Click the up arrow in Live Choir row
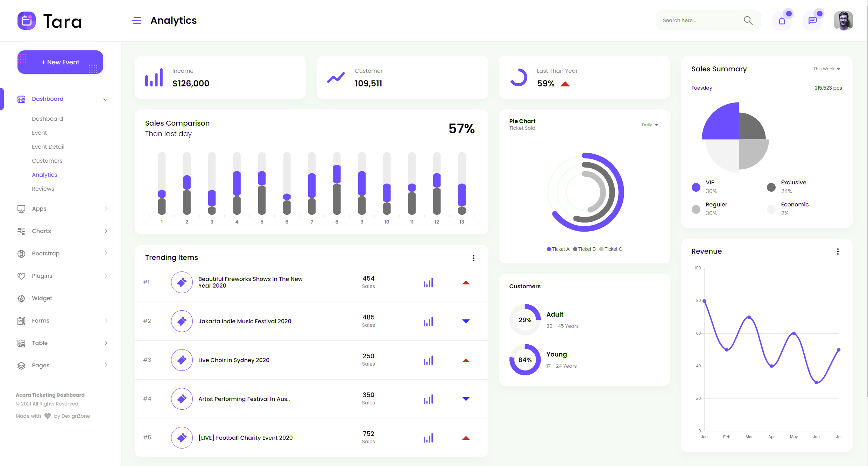The image size is (868, 466). (x=466, y=360)
